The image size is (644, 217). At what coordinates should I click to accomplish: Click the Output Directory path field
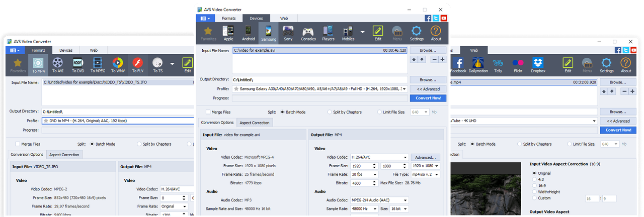320,80
